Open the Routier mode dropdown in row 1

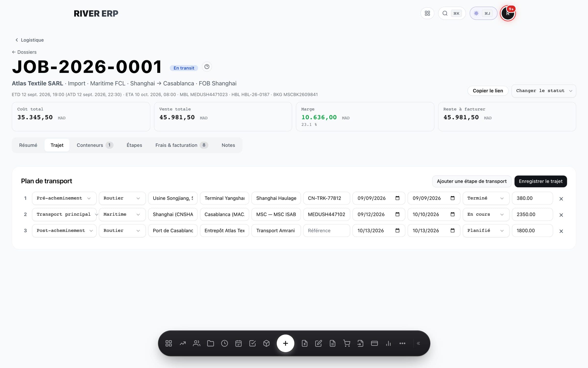pos(122,198)
